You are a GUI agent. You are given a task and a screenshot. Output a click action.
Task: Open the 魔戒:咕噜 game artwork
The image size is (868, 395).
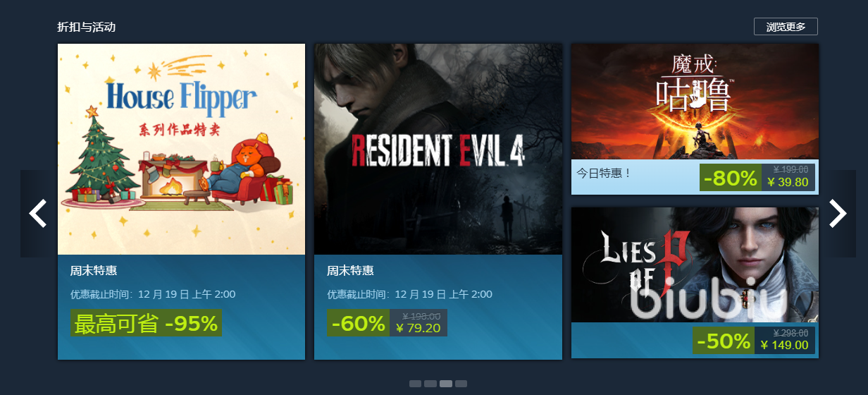[695, 102]
